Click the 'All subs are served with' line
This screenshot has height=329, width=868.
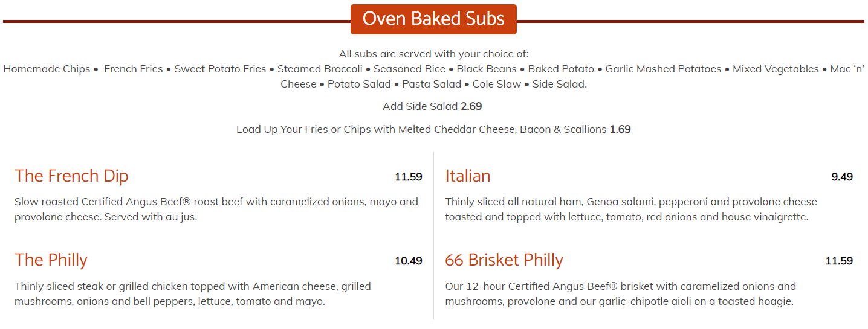coord(433,54)
